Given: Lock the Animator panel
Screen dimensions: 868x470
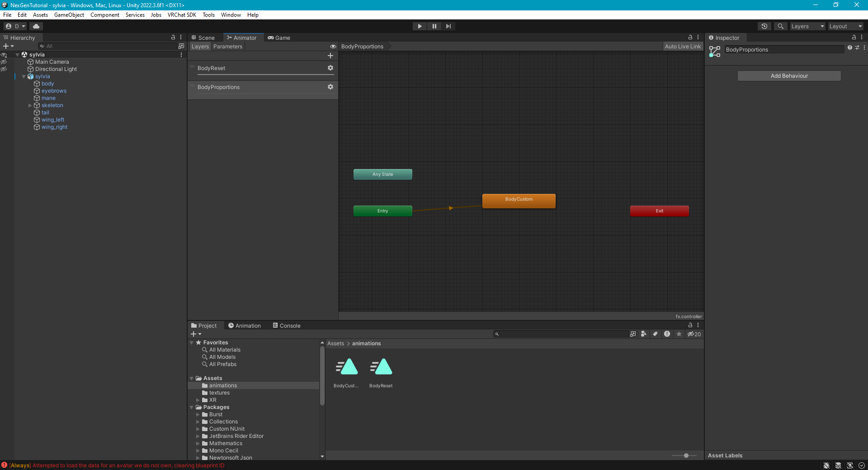Looking at the screenshot, I should (690, 37).
